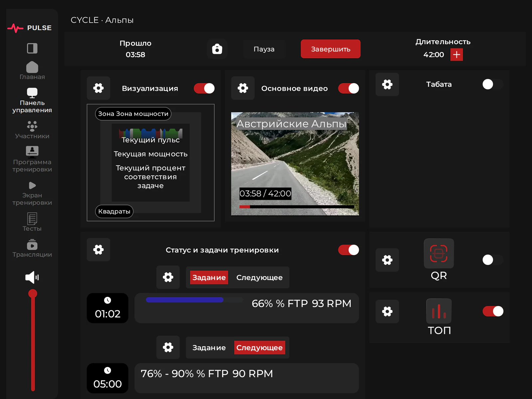Click the Пауза button
The height and width of the screenshot is (399, 532).
pyautogui.click(x=264, y=49)
